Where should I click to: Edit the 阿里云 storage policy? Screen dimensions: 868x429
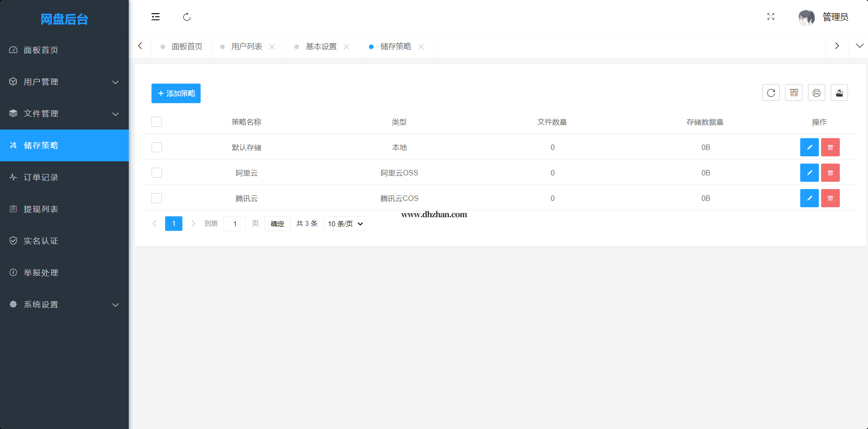coord(809,173)
